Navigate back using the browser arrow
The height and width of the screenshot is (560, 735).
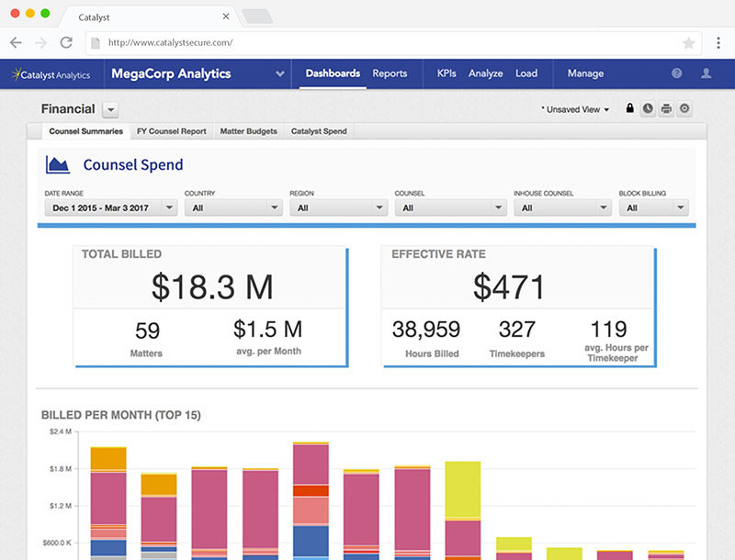pyautogui.click(x=15, y=42)
